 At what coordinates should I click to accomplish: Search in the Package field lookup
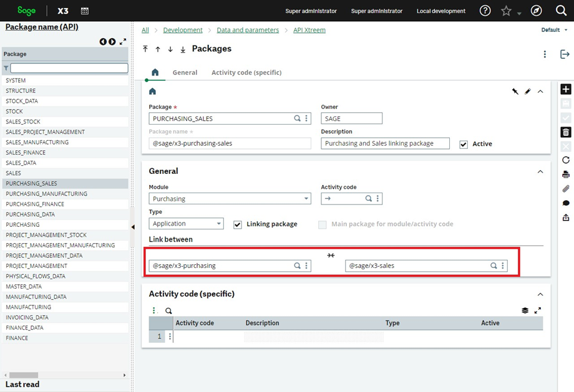click(297, 118)
